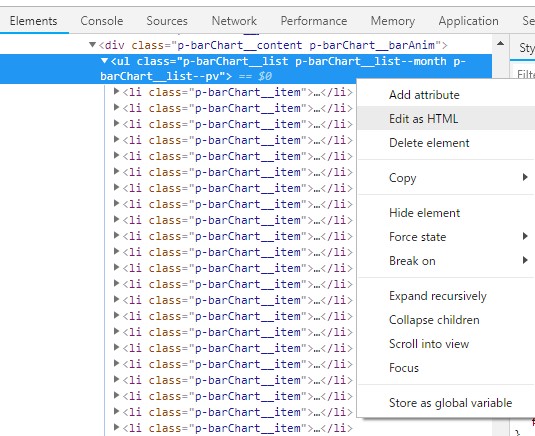This screenshot has width=535, height=436.
Task: Select Scroll into view
Action: (x=429, y=344)
